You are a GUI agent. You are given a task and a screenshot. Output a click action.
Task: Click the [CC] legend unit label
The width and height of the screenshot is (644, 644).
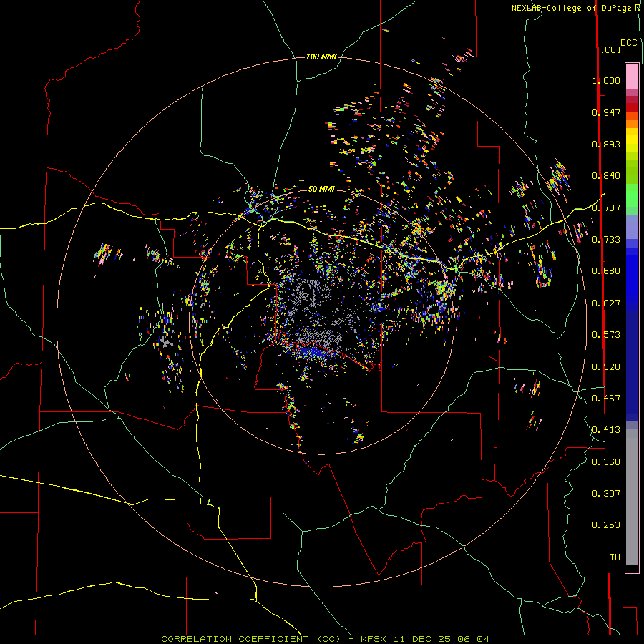pyautogui.click(x=610, y=49)
